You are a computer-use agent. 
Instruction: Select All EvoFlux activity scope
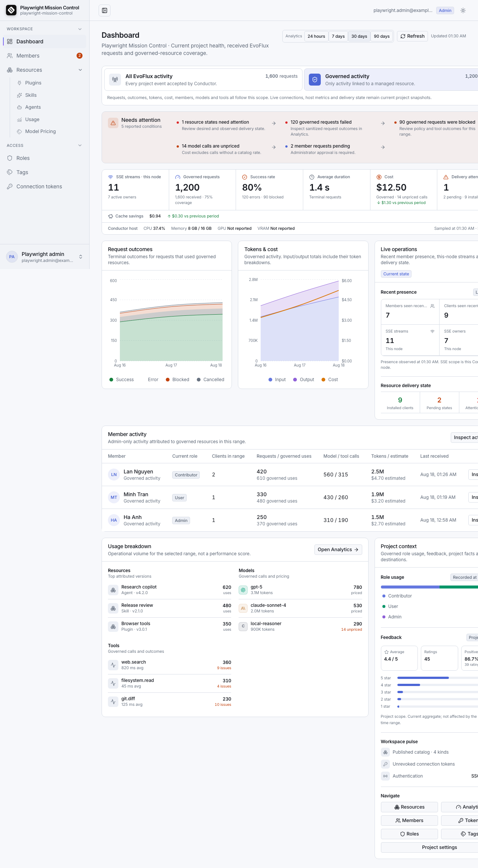pyautogui.click(x=203, y=80)
